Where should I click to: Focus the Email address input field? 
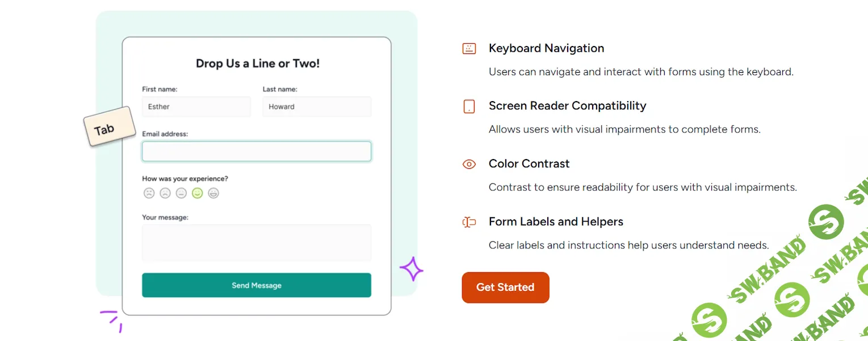tap(256, 151)
